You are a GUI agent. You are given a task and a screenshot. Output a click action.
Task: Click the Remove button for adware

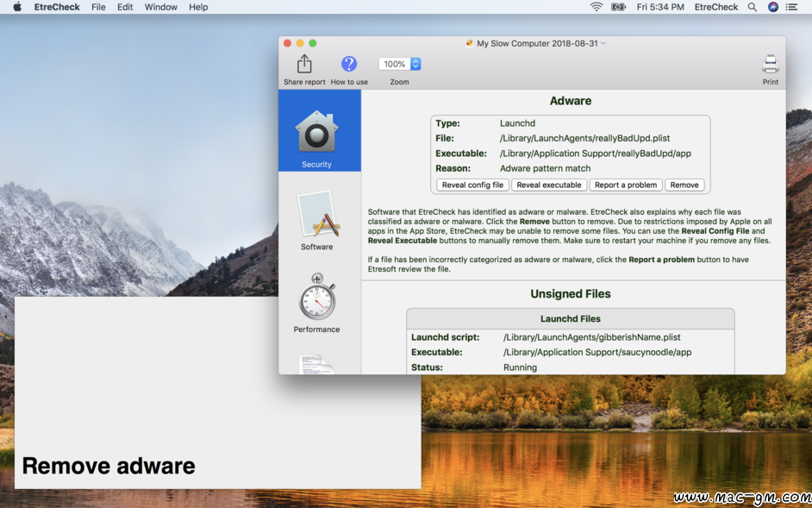(x=684, y=185)
